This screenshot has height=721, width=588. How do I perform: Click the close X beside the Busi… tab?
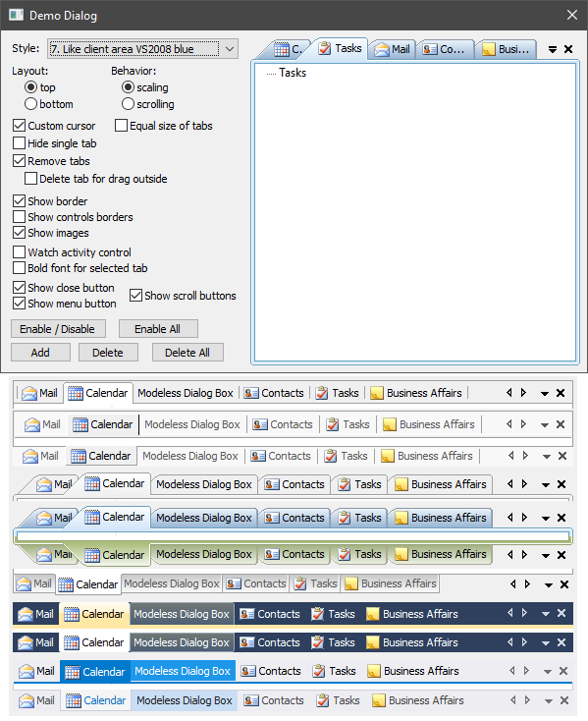tap(568, 49)
